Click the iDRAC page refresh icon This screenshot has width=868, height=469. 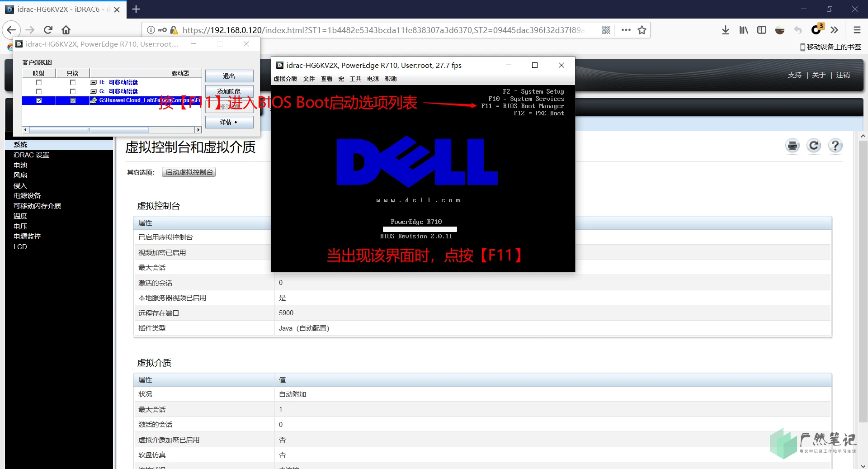coord(814,146)
